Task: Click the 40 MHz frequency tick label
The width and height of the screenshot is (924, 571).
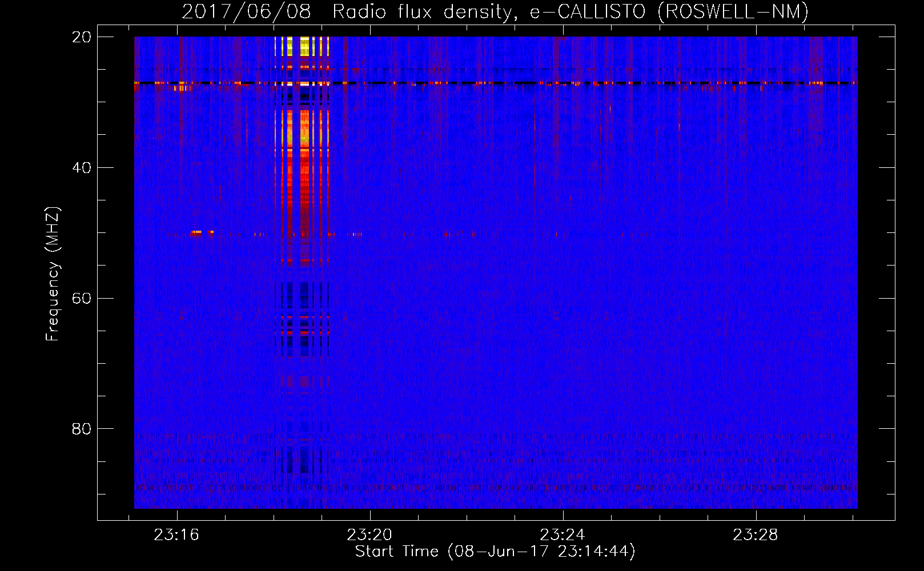Action: (x=82, y=168)
